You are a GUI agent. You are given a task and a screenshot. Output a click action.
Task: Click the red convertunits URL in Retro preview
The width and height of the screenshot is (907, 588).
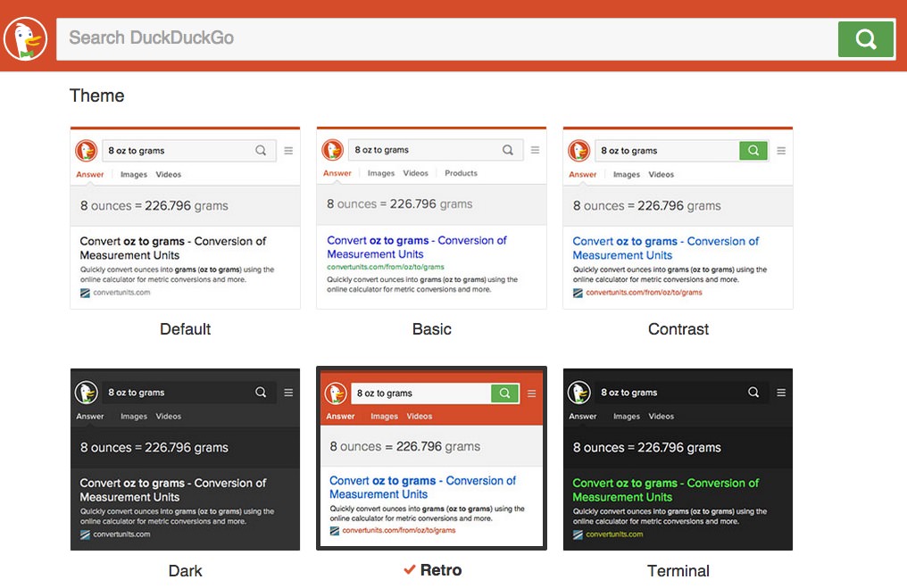pos(398,530)
